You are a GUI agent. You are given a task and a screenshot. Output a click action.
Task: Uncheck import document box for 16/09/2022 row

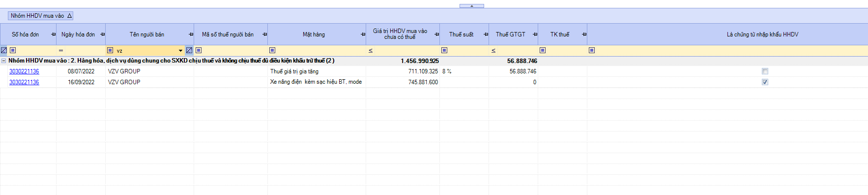tap(765, 82)
